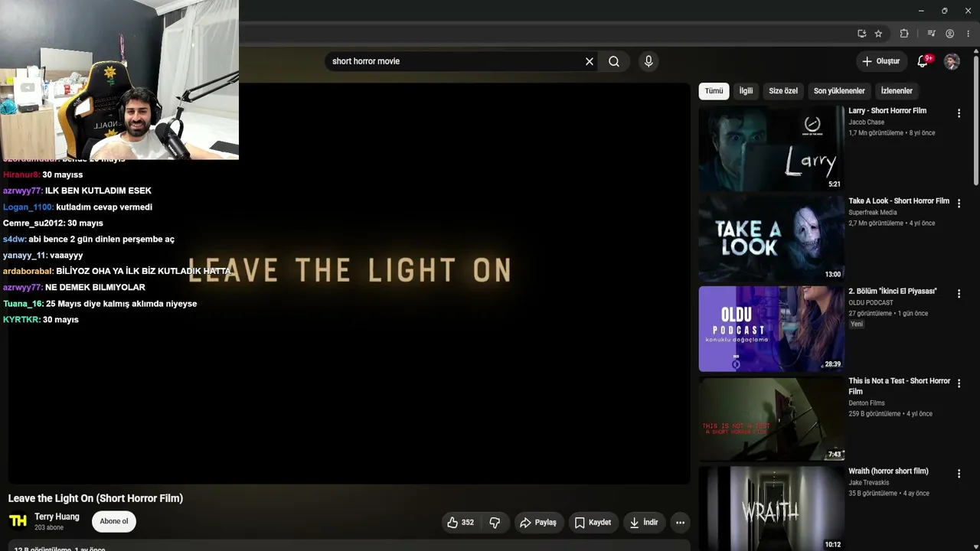Click the magnifier search button
Image resolution: width=980 pixels, height=551 pixels.
(614, 61)
